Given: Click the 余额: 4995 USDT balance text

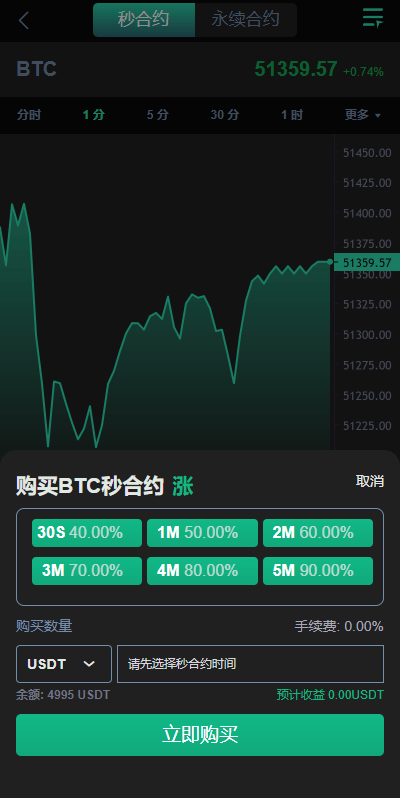Looking at the screenshot, I should [63, 695].
